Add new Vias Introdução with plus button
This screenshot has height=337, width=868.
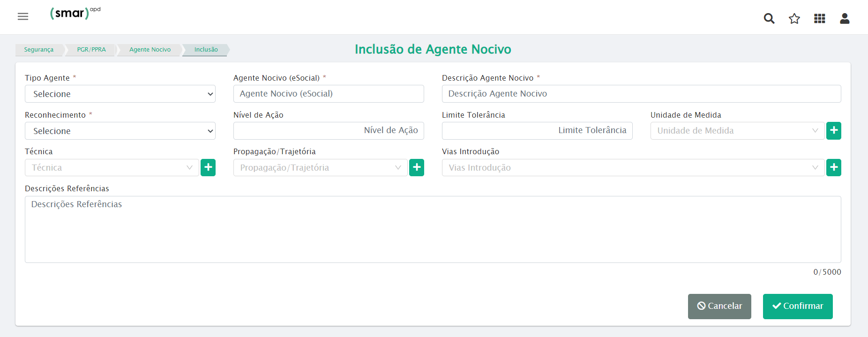point(833,168)
